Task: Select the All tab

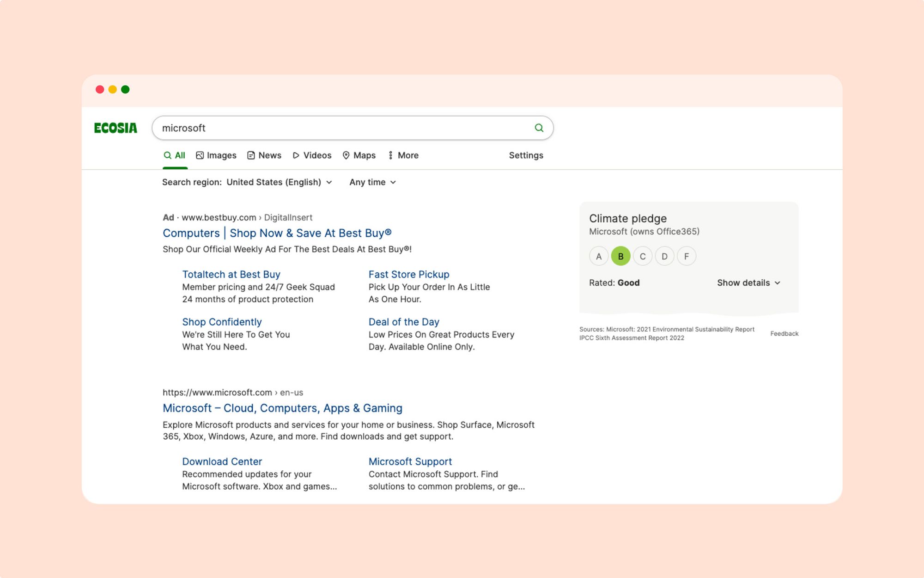Action: click(175, 155)
